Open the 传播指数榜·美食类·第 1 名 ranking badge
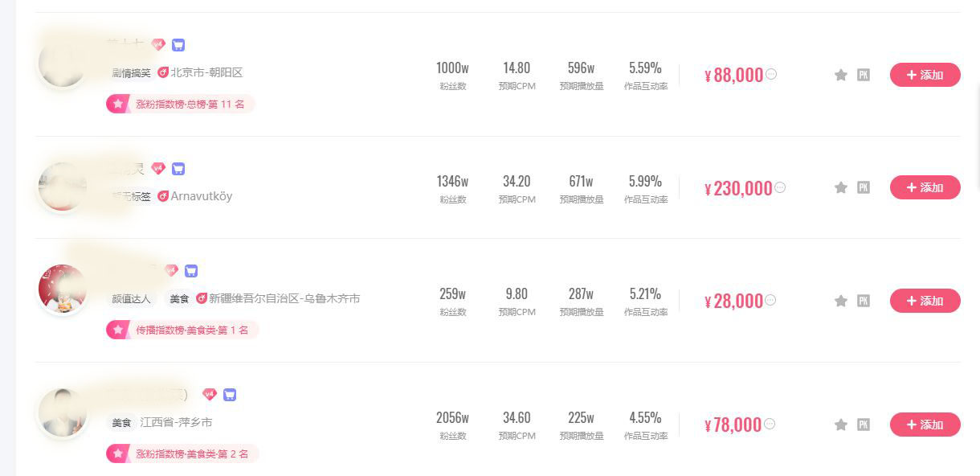 coord(182,330)
